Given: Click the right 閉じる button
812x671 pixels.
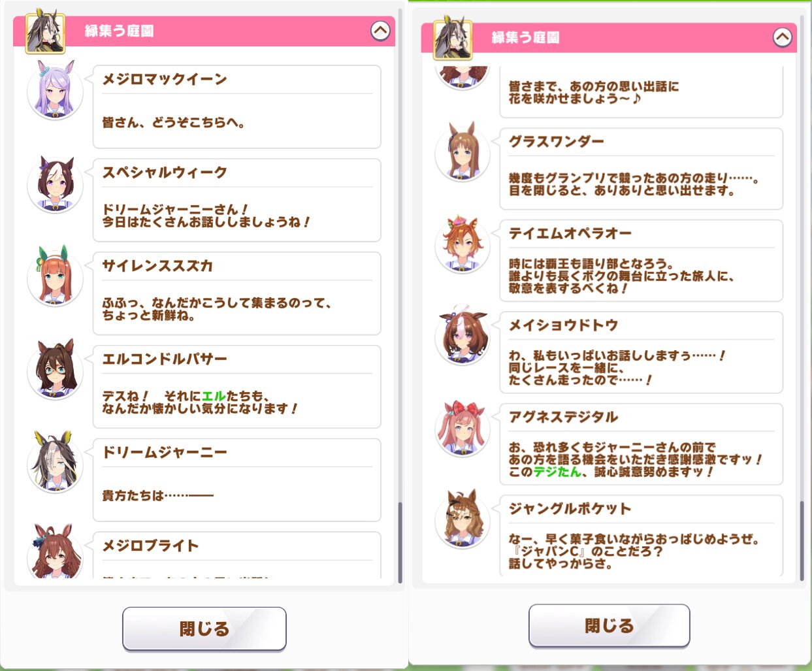Looking at the screenshot, I should [609, 625].
